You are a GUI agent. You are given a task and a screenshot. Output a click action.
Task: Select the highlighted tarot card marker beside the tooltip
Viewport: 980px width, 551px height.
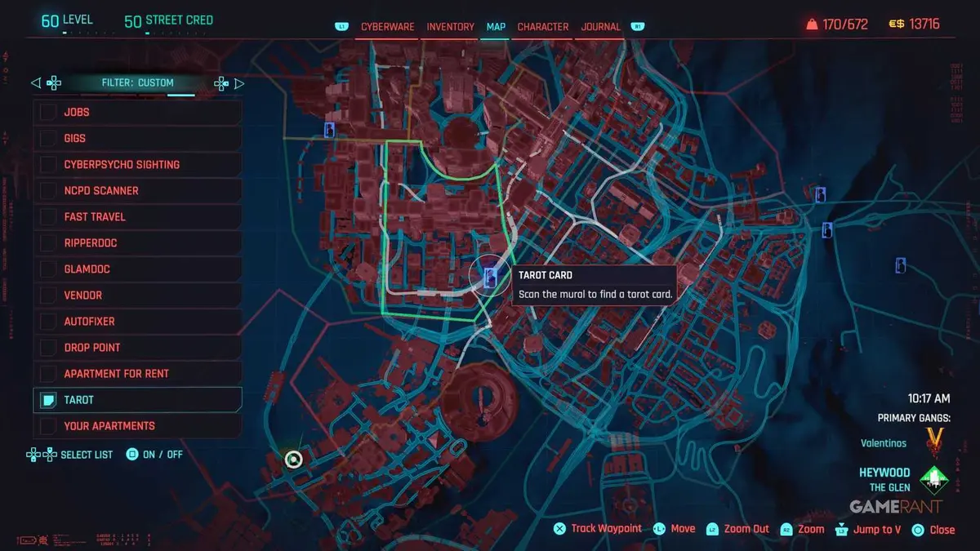[x=491, y=278]
